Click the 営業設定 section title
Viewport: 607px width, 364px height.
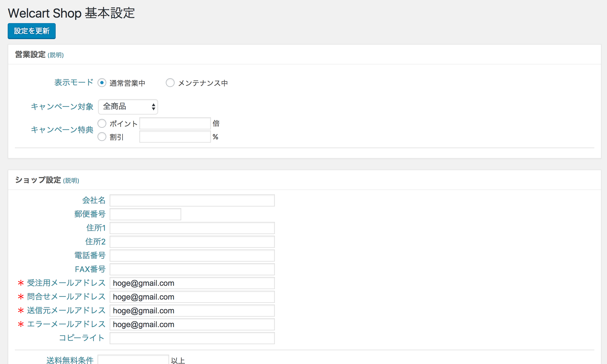tap(30, 55)
